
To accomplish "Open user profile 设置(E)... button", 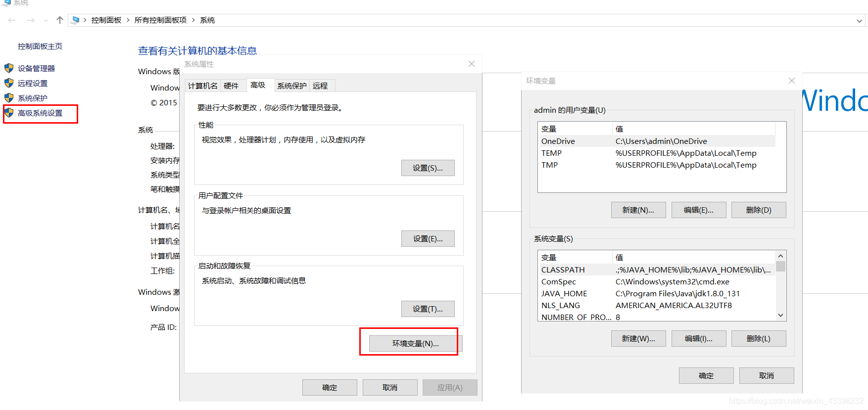I will tap(428, 239).
